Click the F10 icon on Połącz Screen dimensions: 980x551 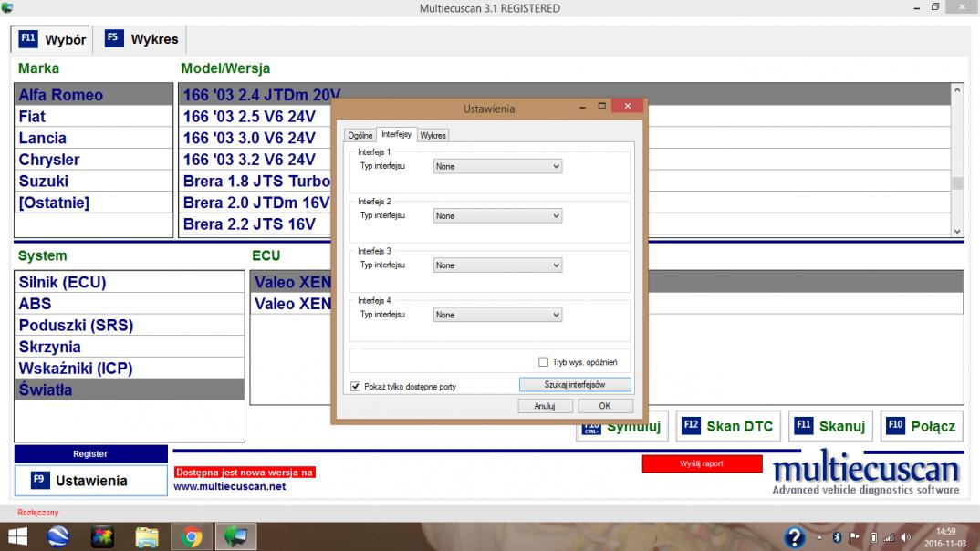coord(895,425)
